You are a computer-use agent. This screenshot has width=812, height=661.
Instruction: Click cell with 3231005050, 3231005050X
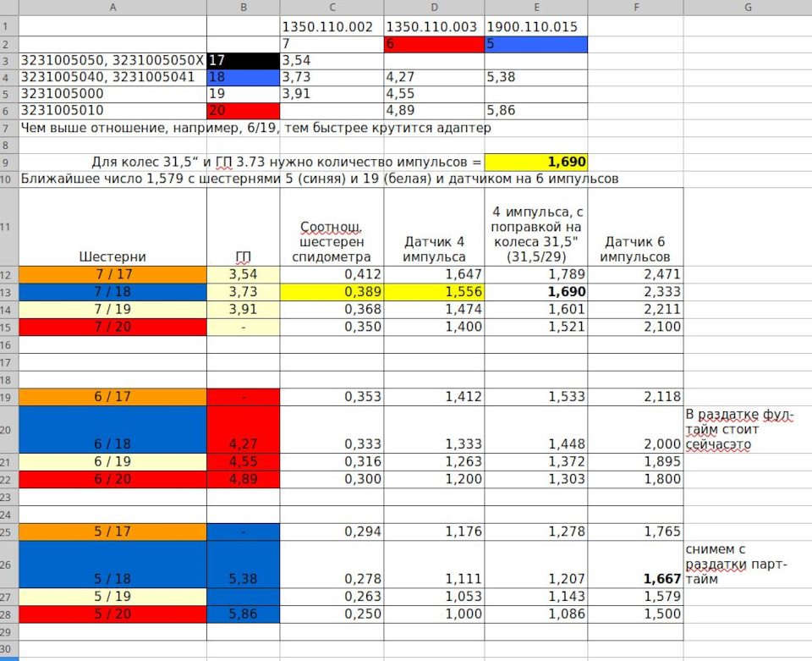(112, 61)
